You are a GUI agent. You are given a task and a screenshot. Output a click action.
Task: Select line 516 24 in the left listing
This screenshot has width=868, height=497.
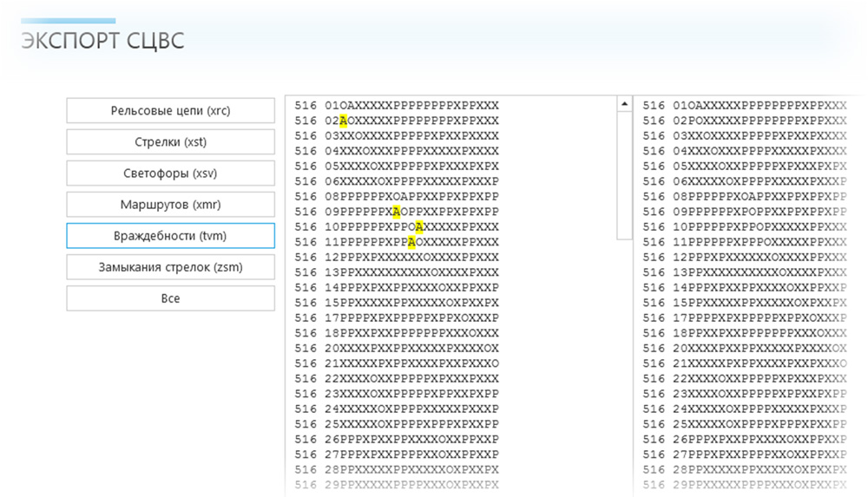[397, 409]
